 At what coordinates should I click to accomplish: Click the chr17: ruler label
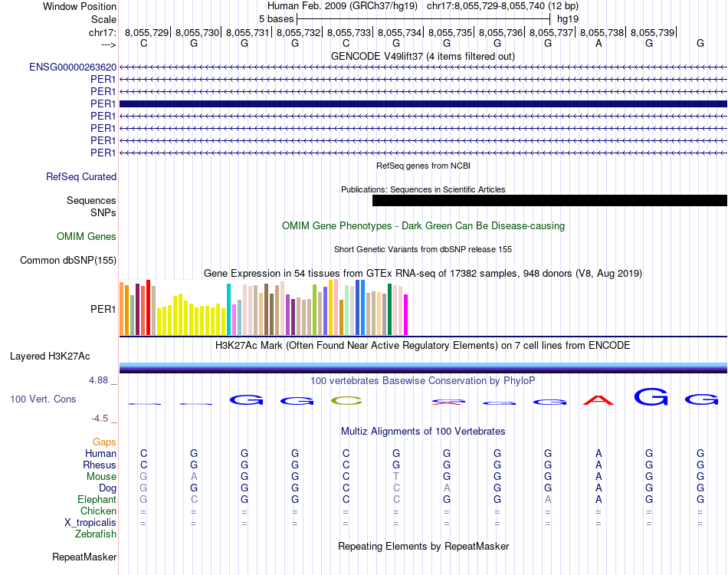click(102, 32)
